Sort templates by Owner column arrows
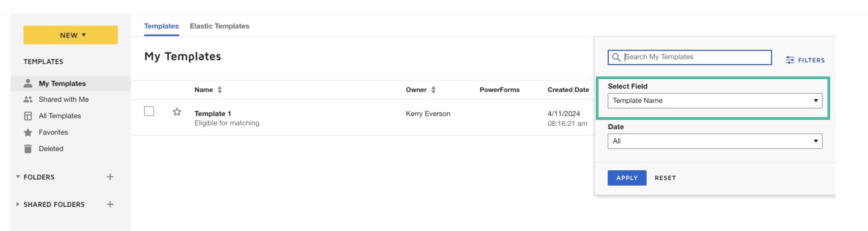This screenshot has height=231, width=868. (433, 89)
